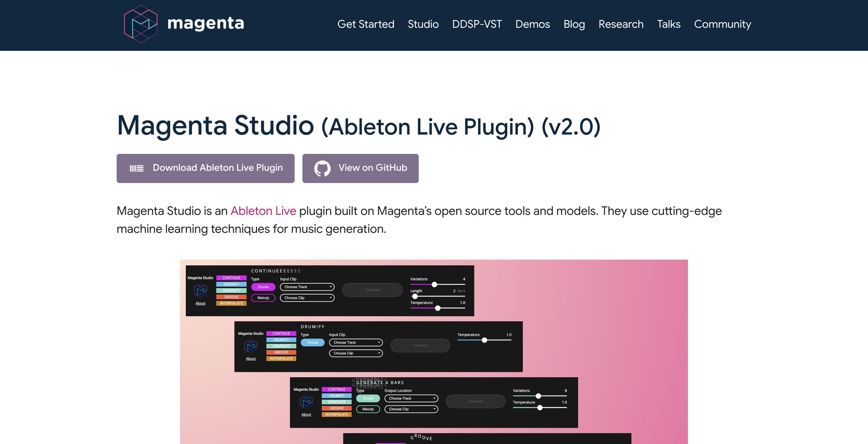Select DRUMIFY tab in Drumify panel
The image size is (868, 444).
tap(281, 340)
